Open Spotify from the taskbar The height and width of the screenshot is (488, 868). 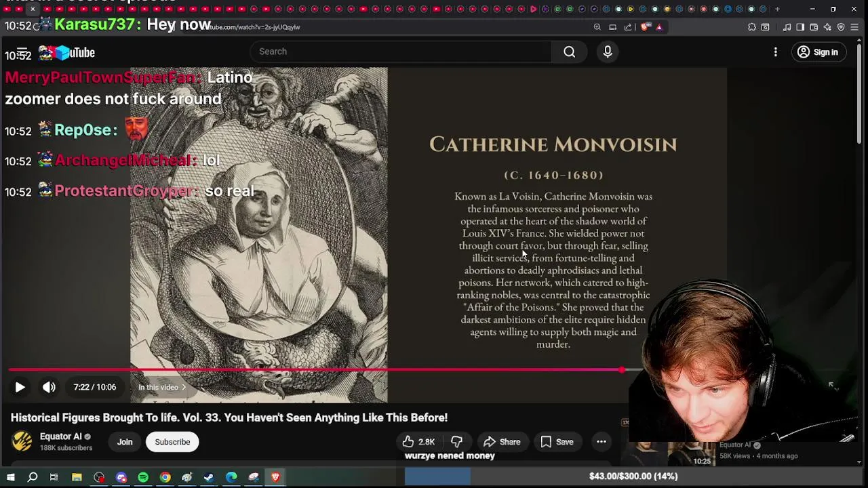coord(143,477)
